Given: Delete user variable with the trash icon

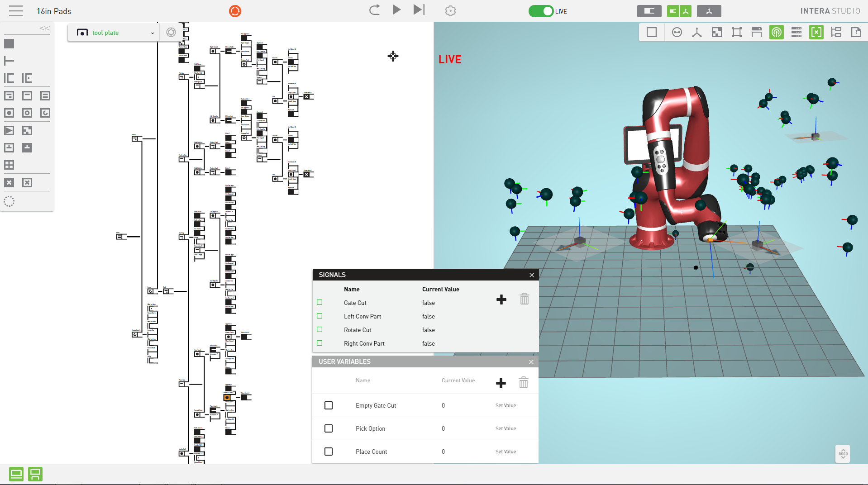Looking at the screenshot, I should (x=524, y=383).
